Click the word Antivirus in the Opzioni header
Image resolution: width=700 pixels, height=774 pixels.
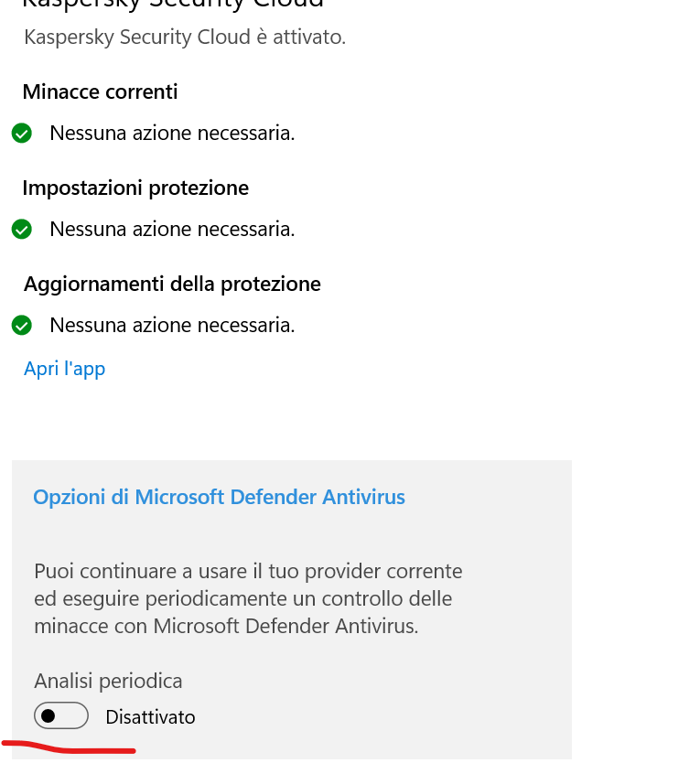coord(363,497)
